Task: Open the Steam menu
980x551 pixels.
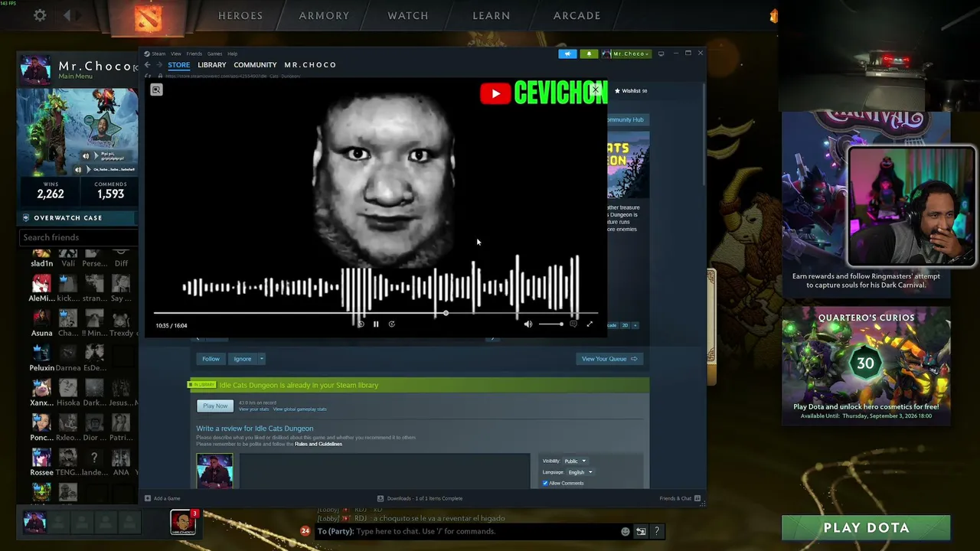Action: (158, 54)
